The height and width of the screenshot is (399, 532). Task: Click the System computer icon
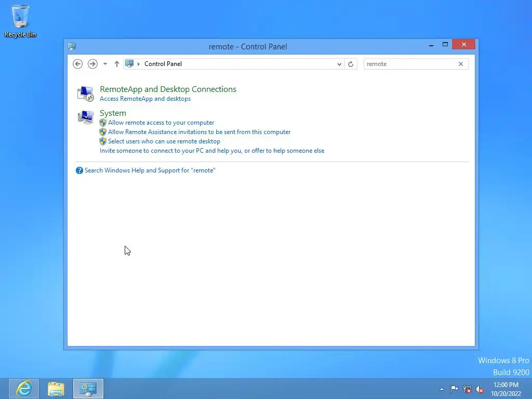pyautogui.click(x=86, y=117)
